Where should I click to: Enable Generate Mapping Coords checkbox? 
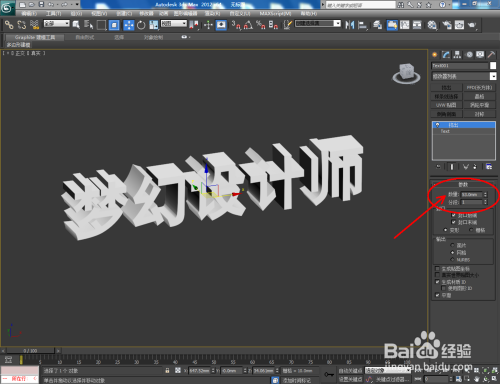[x=437, y=268]
